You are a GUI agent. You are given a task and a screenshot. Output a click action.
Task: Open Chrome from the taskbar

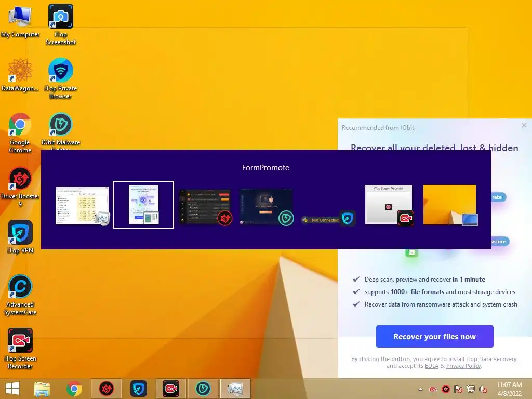coord(74,389)
